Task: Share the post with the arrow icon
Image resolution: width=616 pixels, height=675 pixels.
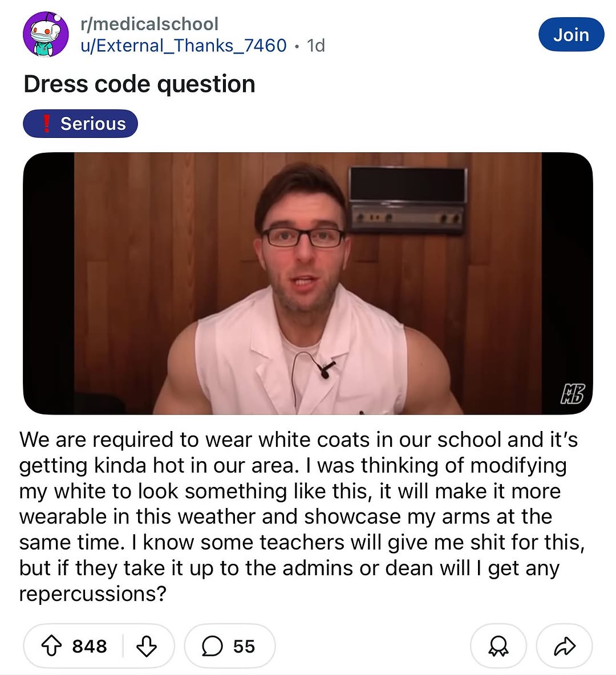Action: pos(564,646)
